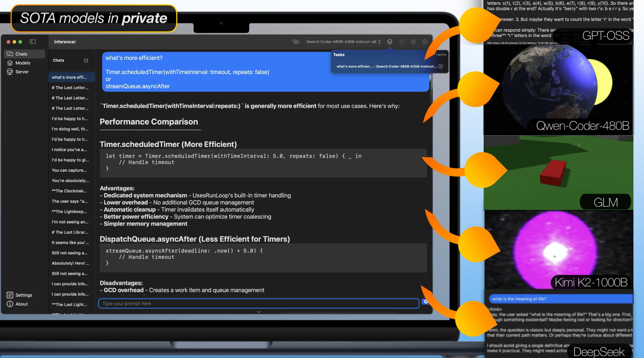Click the circled play icon in toolbar
This screenshot has height=358, width=644.
point(425,42)
